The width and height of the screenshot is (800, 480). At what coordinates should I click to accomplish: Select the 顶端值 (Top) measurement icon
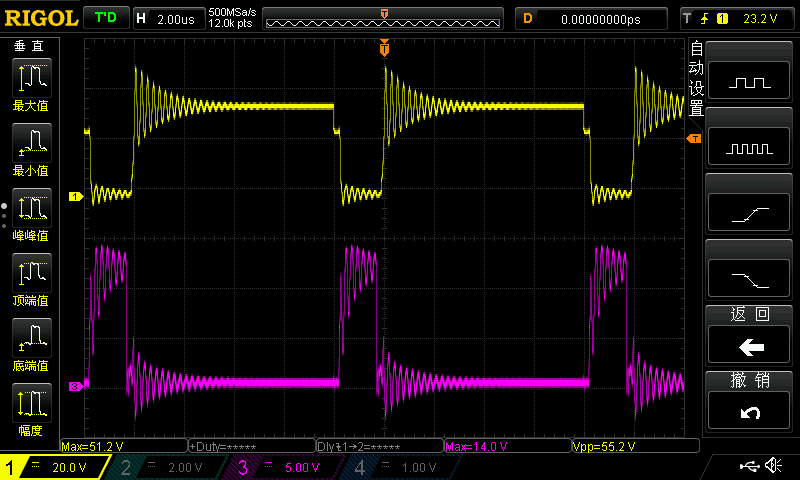32,273
